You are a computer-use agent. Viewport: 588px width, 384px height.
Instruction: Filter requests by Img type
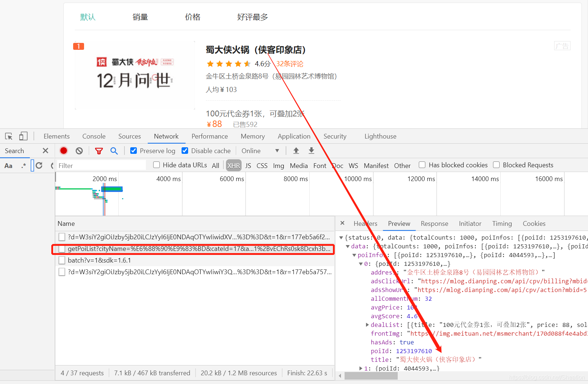(x=278, y=166)
